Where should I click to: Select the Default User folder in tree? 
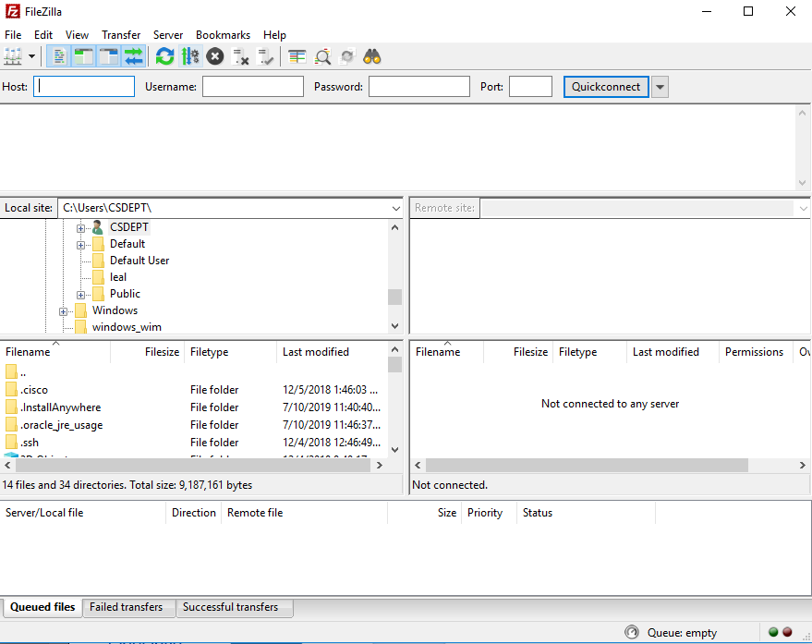click(139, 260)
